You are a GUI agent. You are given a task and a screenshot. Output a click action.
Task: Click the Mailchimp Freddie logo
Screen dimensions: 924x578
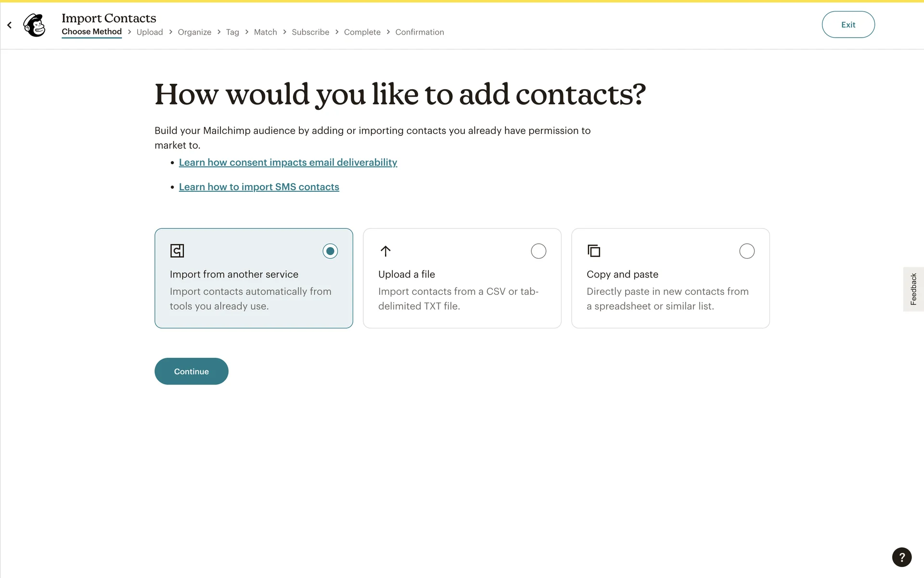35,25
